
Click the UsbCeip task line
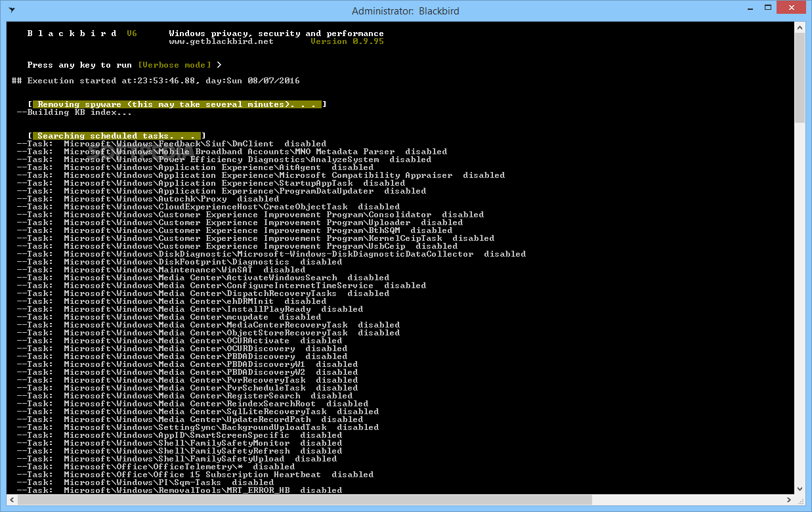pyautogui.click(x=237, y=246)
